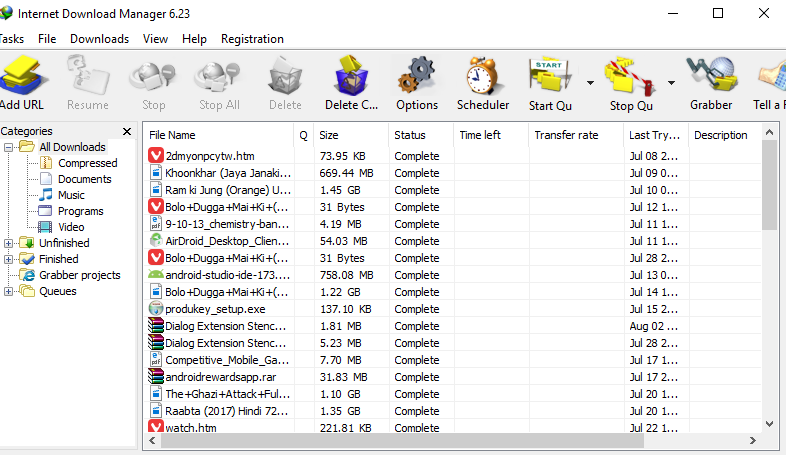Viewport: 786px width, 455px height.
Task: Click the horizontal scrollbar left arrow
Action: click(x=152, y=441)
